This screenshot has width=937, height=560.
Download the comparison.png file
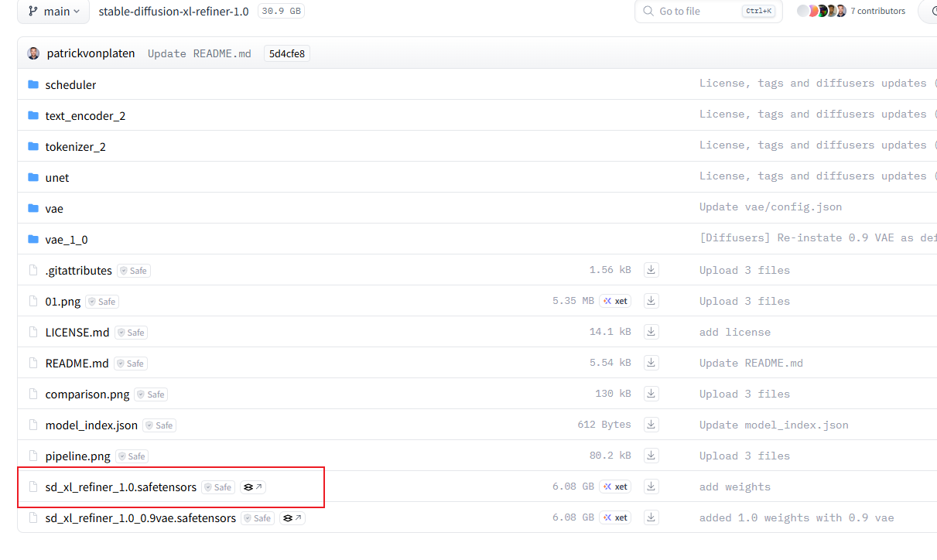[651, 394]
